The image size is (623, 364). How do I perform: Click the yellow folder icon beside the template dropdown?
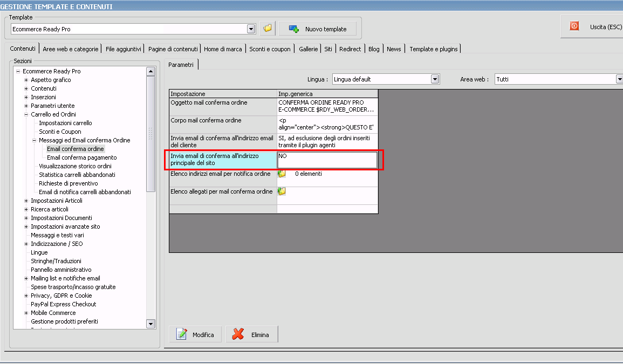point(268,28)
